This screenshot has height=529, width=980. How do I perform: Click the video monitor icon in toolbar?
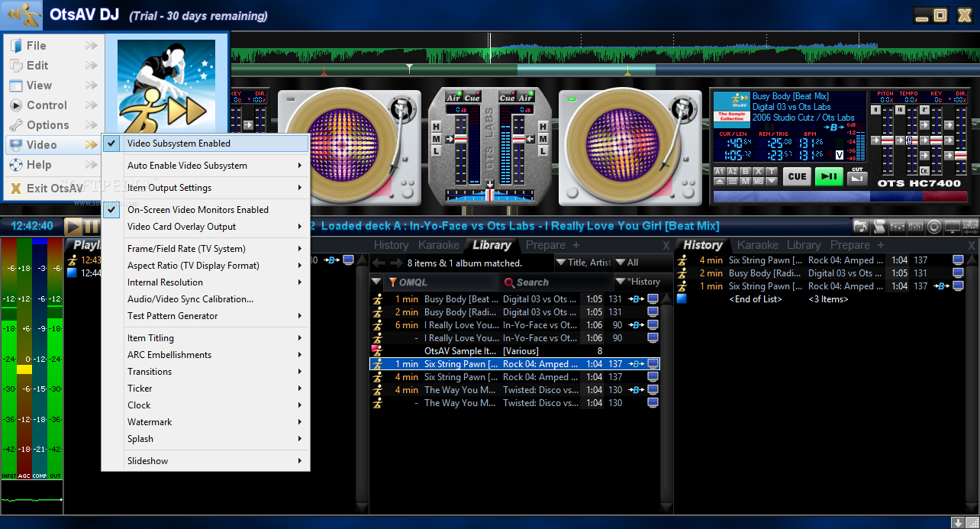[952, 227]
